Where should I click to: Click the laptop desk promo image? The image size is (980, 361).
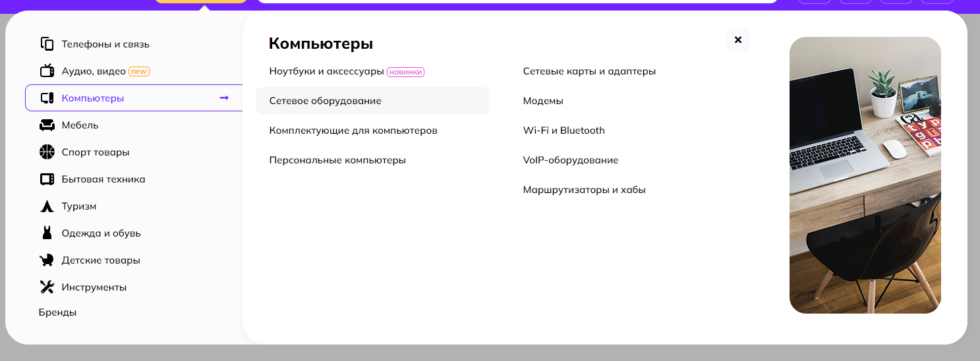click(x=865, y=175)
